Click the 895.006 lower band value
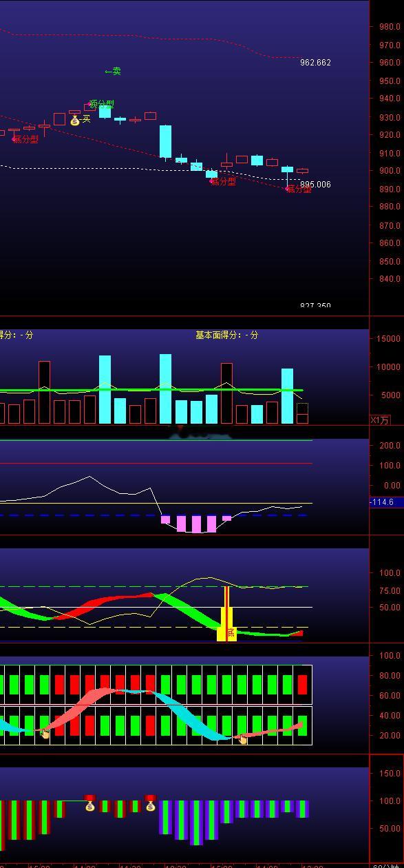 316,185
